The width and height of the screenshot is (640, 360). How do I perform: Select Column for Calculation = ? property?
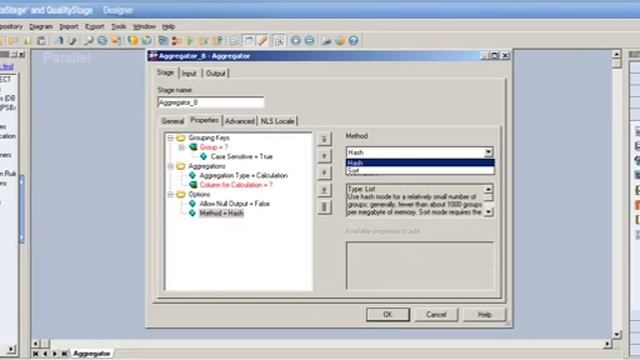coord(236,185)
